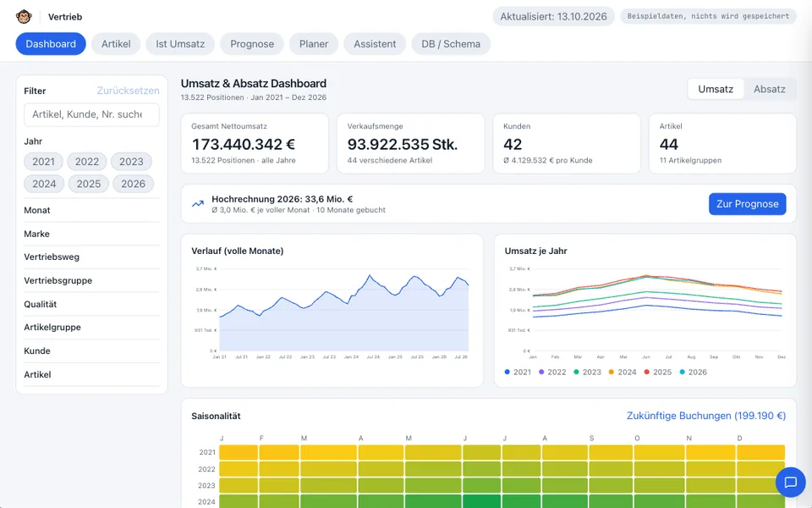Click the Verlauf (volle Monate) chart title
Viewport: 812px width, 508px height.
click(x=238, y=251)
